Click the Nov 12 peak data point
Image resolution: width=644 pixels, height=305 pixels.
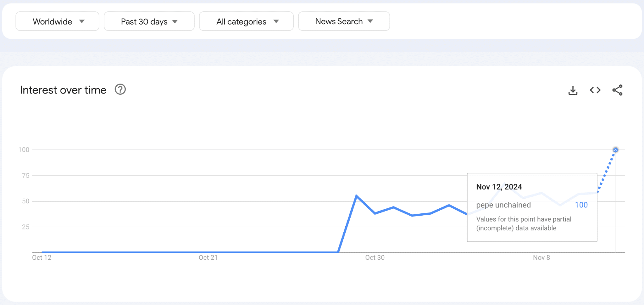tap(615, 150)
